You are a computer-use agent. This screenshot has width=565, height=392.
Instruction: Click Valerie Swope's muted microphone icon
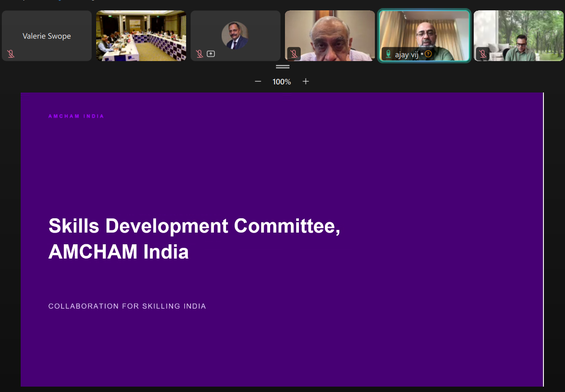click(x=11, y=54)
